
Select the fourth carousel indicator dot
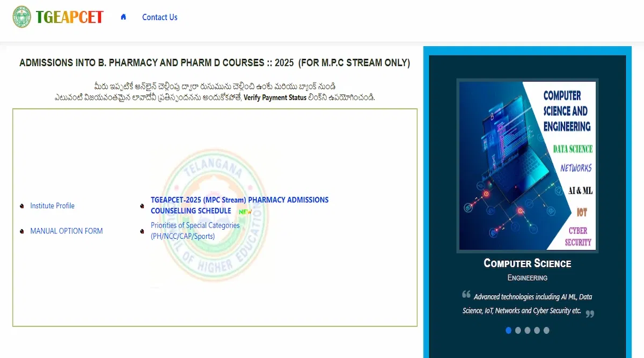pos(537,331)
